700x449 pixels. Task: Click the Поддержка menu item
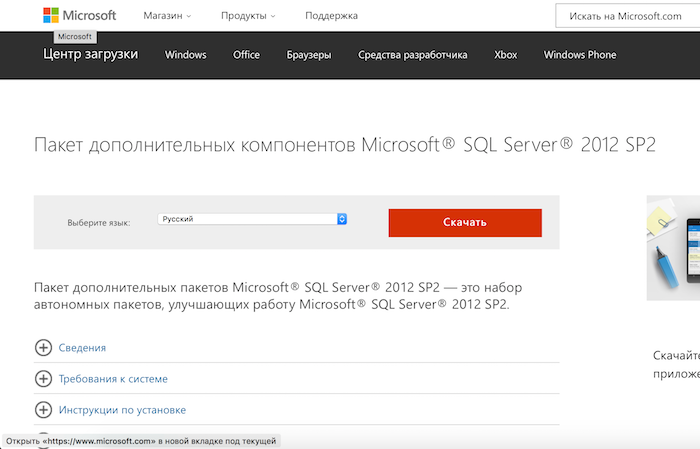(x=330, y=16)
